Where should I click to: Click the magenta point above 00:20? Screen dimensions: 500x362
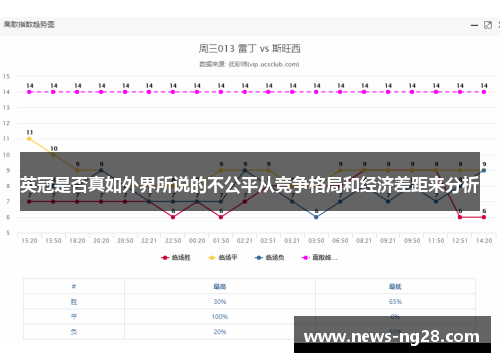point(197,92)
